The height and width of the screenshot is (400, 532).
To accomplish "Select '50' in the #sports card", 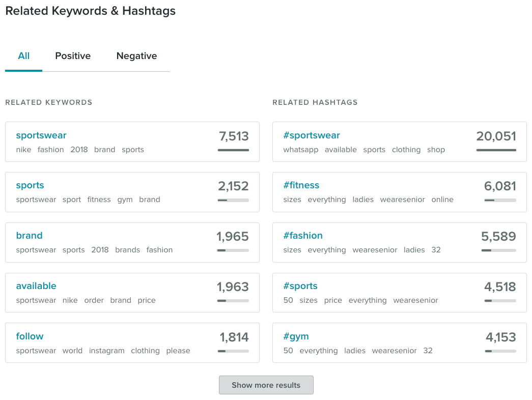I will pos(288,300).
